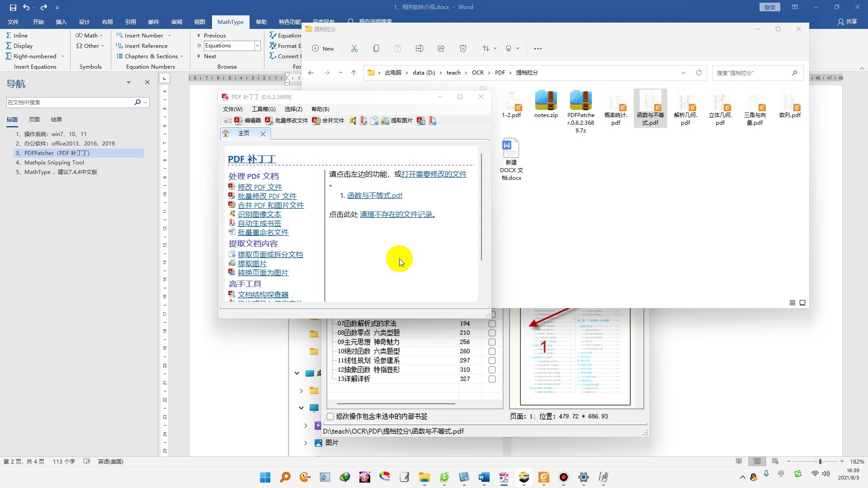Switch File Explorer to large thumbnails view
This screenshot has width=868, height=488.
(802, 303)
